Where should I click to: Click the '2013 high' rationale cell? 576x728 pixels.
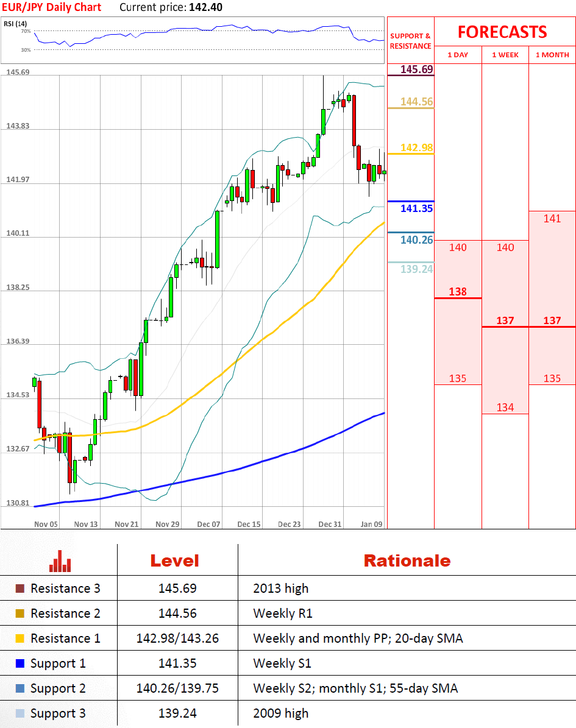[x=280, y=588]
